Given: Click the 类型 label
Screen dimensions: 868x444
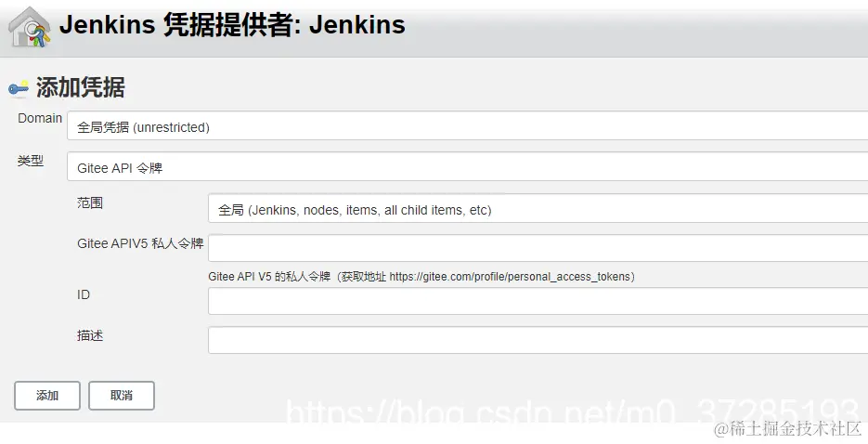Looking at the screenshot, I should pyautogui.click(x=31, y=161).
